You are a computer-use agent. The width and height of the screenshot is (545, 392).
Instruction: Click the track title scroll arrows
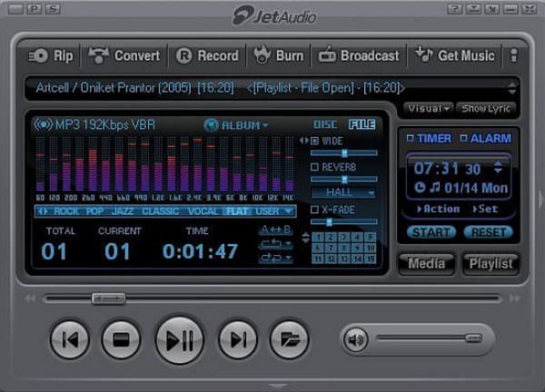(x=512, y=88)
